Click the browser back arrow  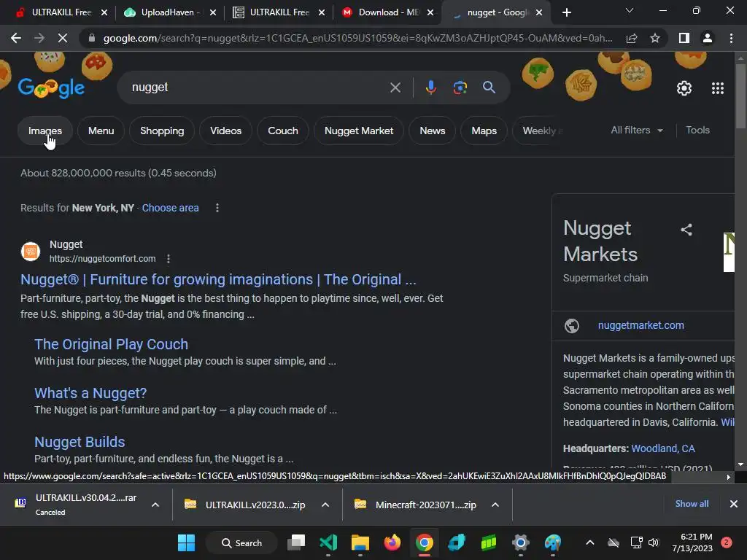[16, 38]
